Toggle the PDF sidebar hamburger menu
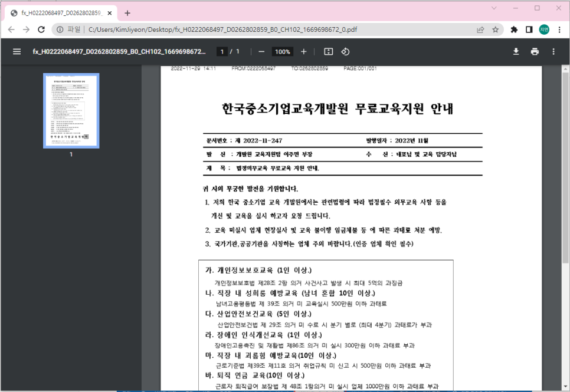The height and width of the screenshot is (392, 570). click(x=17, y=52)
